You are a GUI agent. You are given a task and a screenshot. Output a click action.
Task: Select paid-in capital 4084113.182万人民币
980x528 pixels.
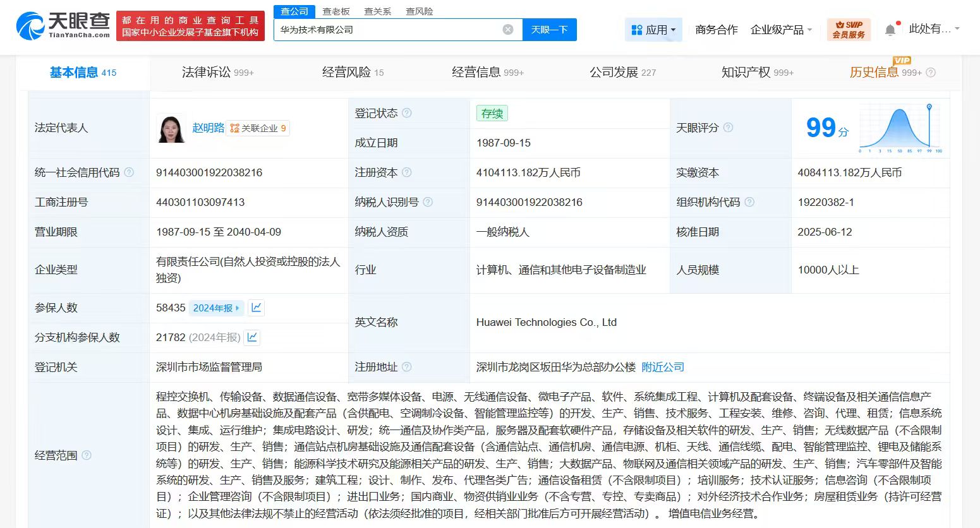850,172
